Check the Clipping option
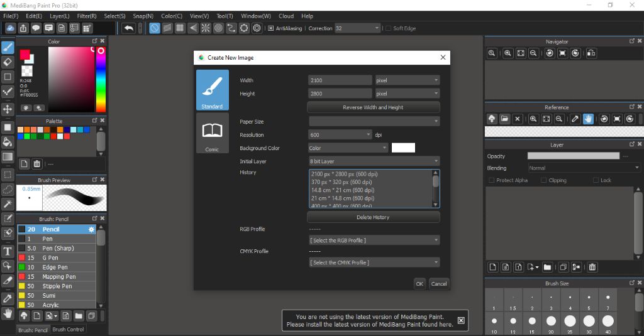This screenshot has height=336, width=644. [544, 180]
